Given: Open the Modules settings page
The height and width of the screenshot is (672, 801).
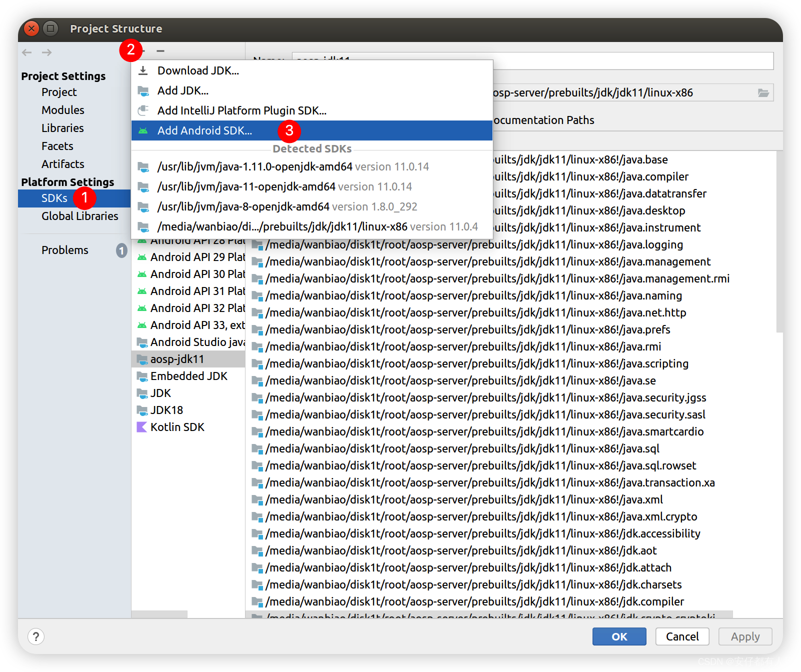Looking at the screenshot, I should coord(63,110).
